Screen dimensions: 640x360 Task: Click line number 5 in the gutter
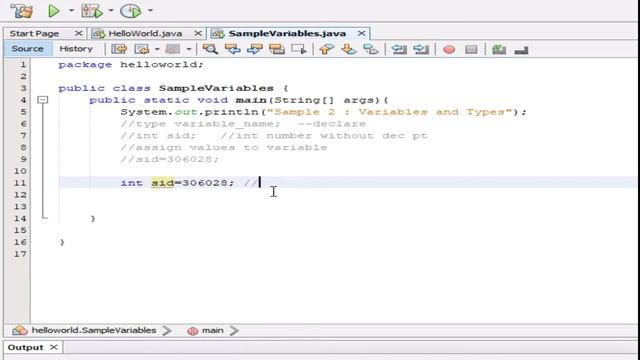pyautogui.click(x=23, y=112)
